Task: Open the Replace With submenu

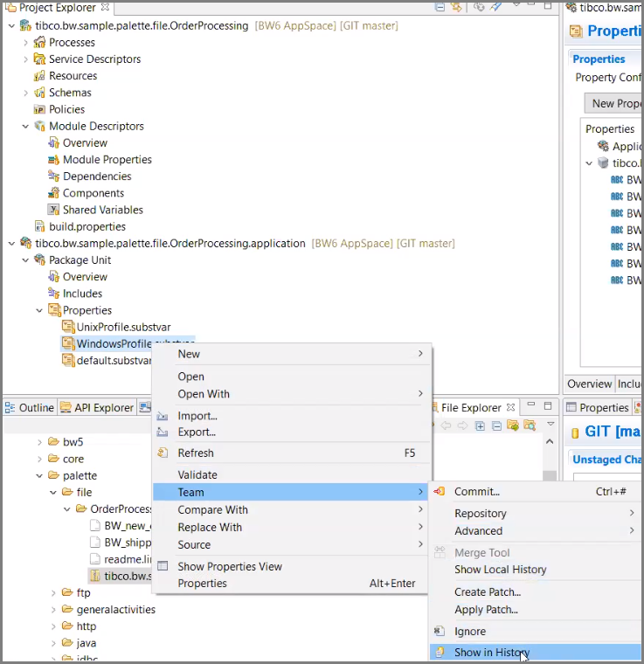Action: [x=292, y=527]
